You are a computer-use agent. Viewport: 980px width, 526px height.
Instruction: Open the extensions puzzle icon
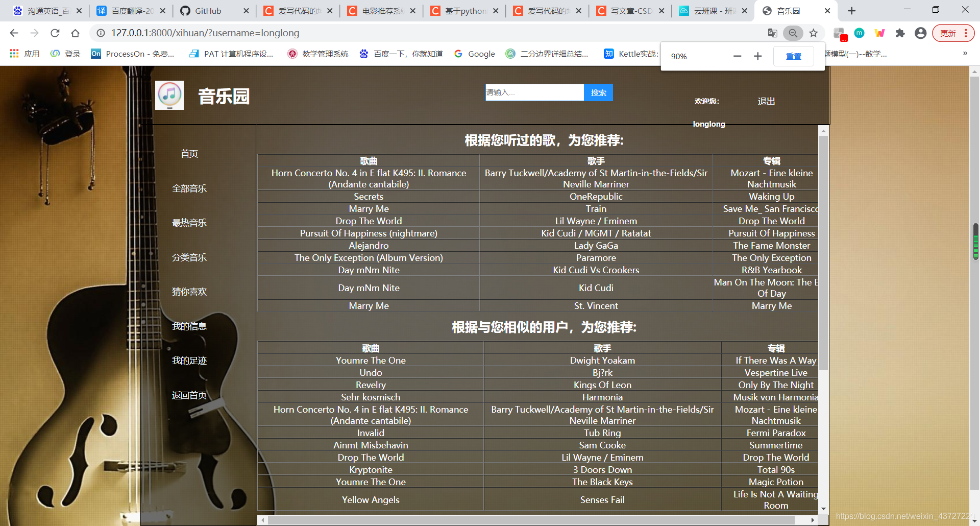900,33
